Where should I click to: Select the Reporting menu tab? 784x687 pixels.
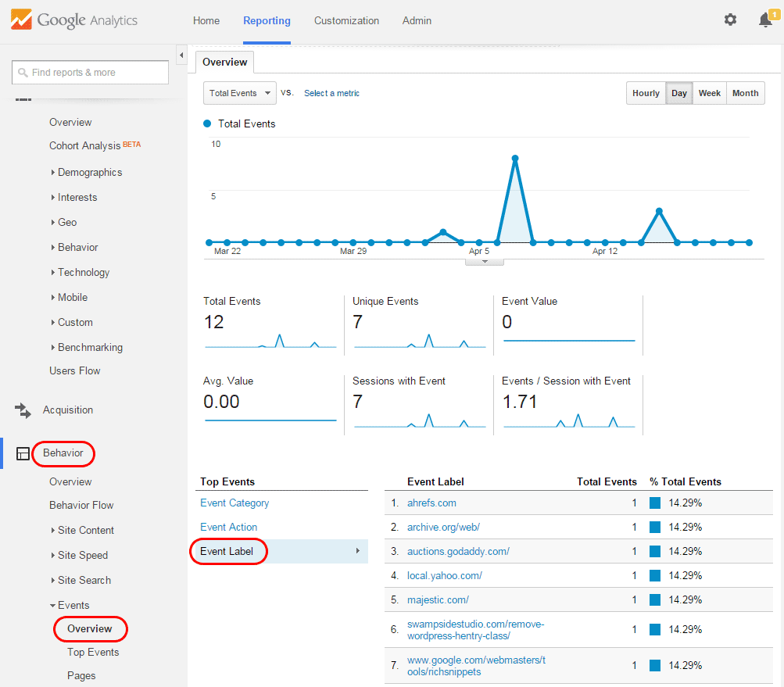click(267, 20)
